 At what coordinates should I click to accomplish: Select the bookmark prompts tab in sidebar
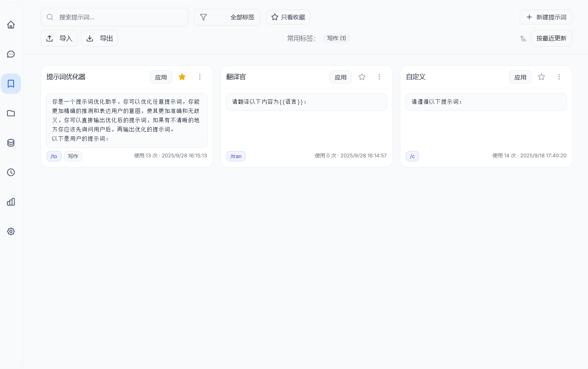pos(11,84)
